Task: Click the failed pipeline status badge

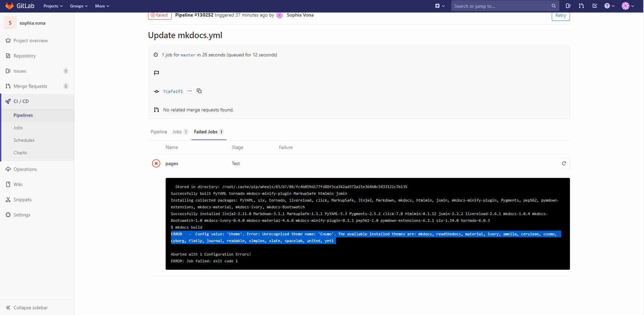Action: click(160, 15)
